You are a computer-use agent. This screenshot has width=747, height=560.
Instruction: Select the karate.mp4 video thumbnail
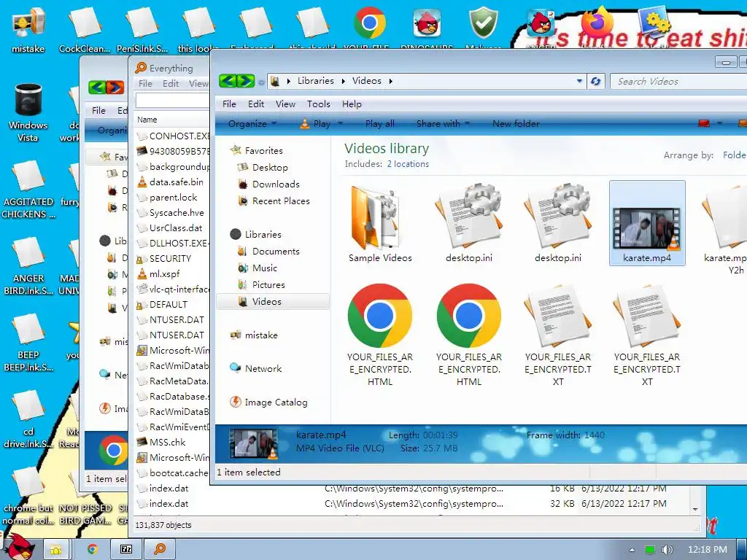[647, 224]
